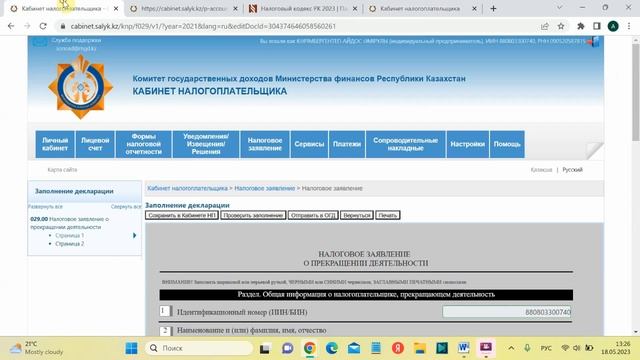The image size is (640, 360).
Task: Click the Committee emblem logo
Action: [x=80, y=87]
